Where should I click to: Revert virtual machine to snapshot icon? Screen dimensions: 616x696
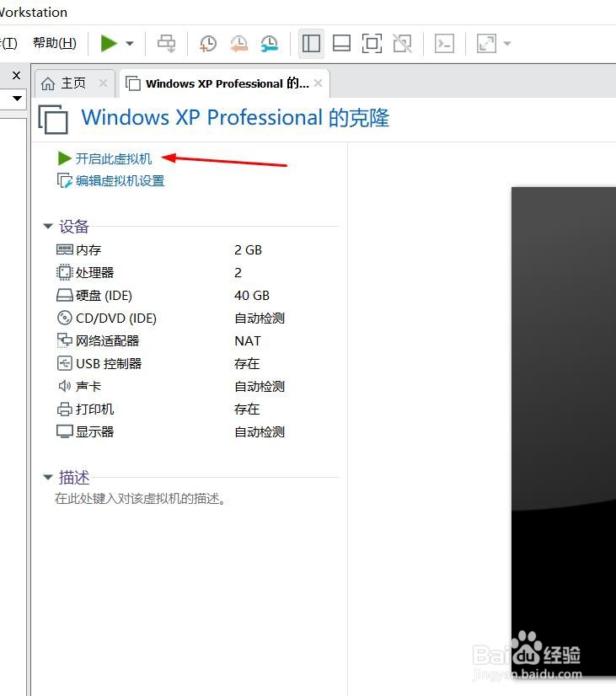238,44
